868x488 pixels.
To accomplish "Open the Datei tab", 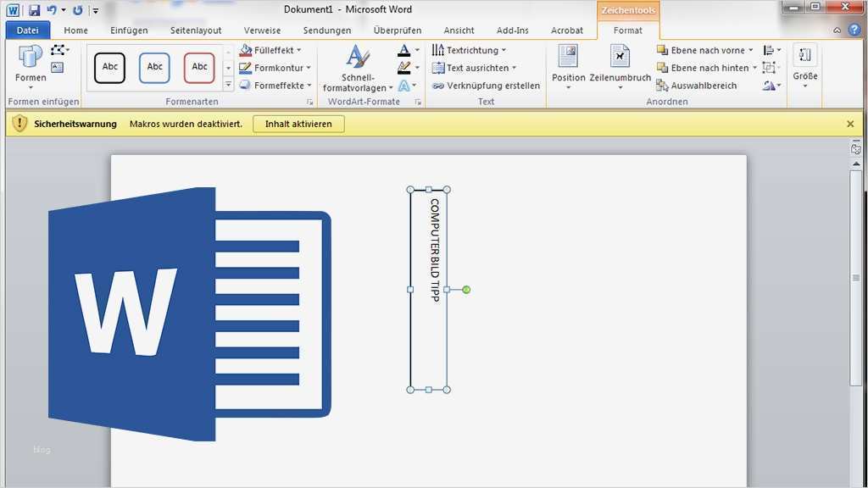I will [28, 30].
